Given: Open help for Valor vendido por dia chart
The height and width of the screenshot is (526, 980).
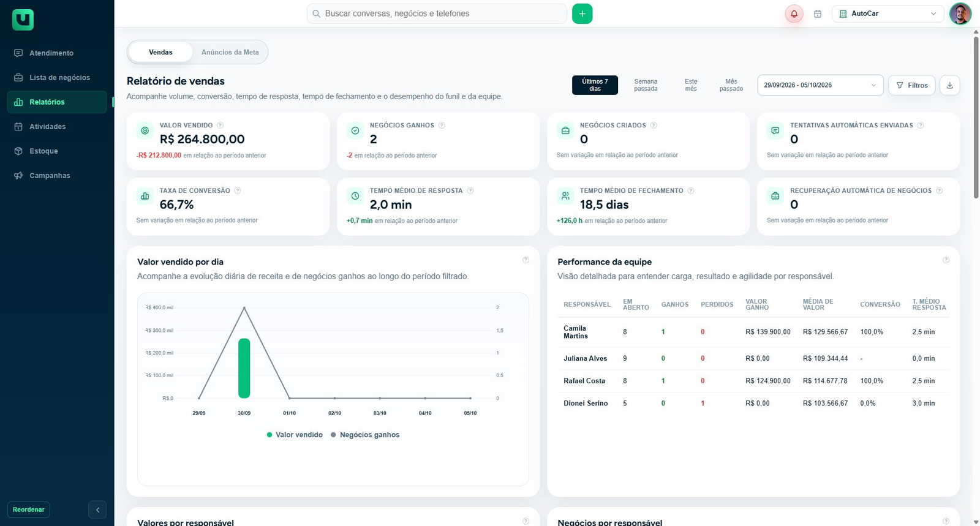Looking at the screenshot, I should (526, 260).
